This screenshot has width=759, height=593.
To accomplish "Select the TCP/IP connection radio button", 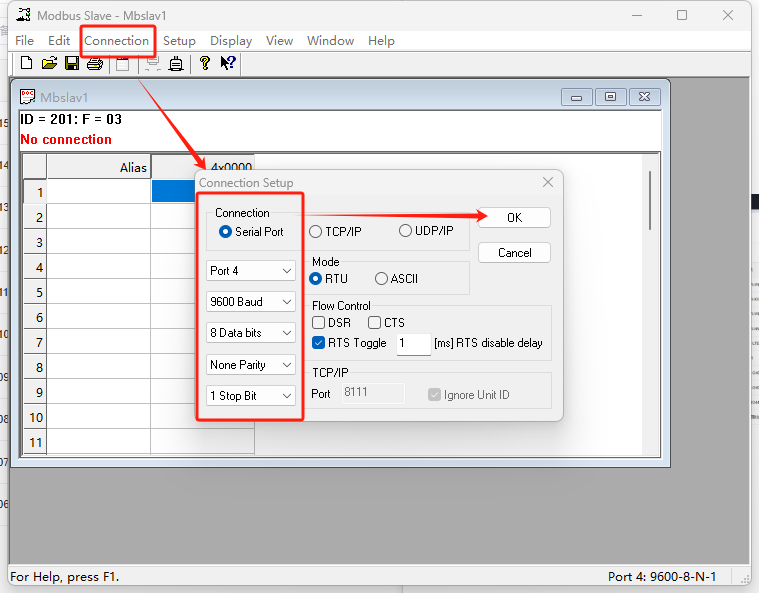I will (316, 231).
